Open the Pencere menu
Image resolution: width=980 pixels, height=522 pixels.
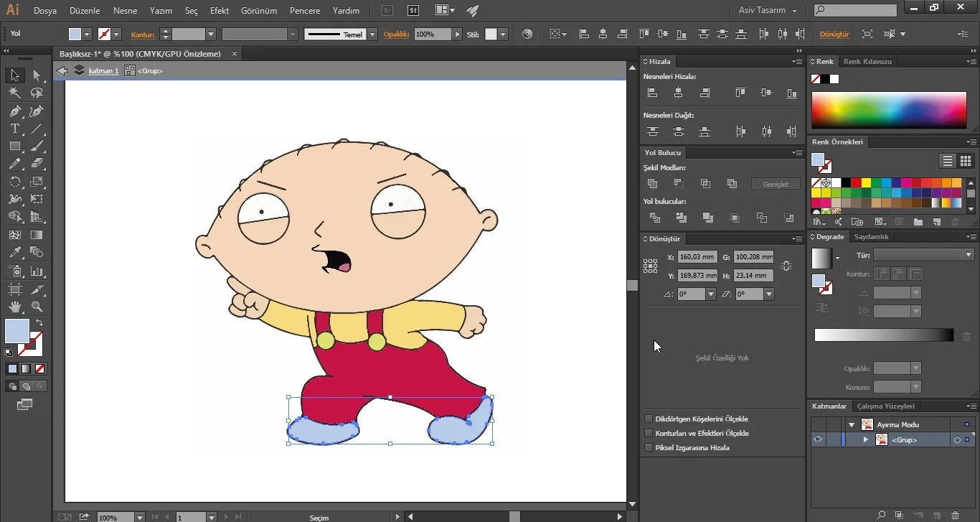pos(305,11)
